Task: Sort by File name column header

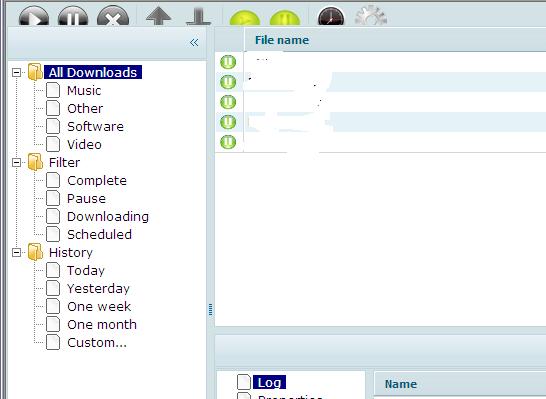Action: (282, 40)
